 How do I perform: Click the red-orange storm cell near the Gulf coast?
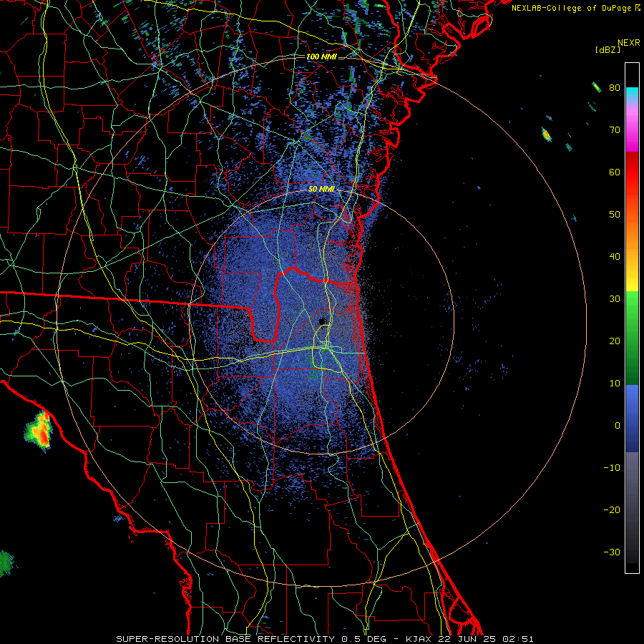pos(39,430)
